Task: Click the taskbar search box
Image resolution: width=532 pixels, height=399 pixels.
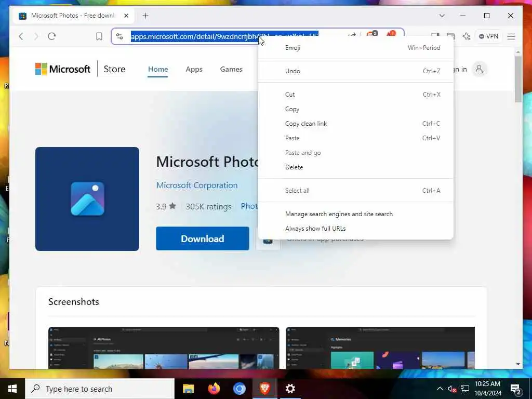Action: tap(100, 389)
